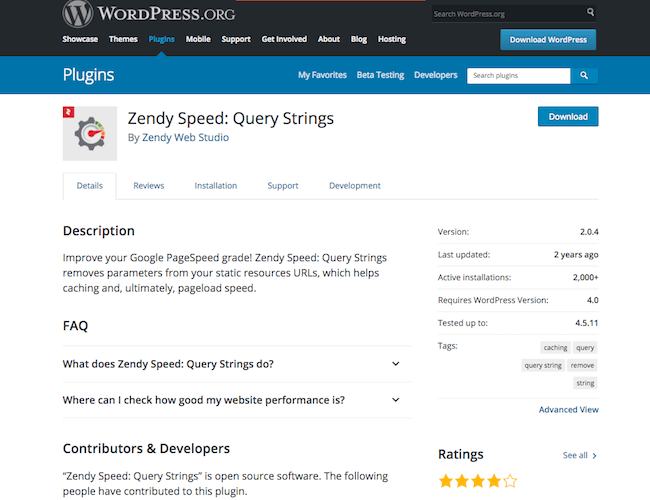650x500 pixels.
Task: Click the 'Requires WordPress Version' value 4.0
Action: [592, 300]
